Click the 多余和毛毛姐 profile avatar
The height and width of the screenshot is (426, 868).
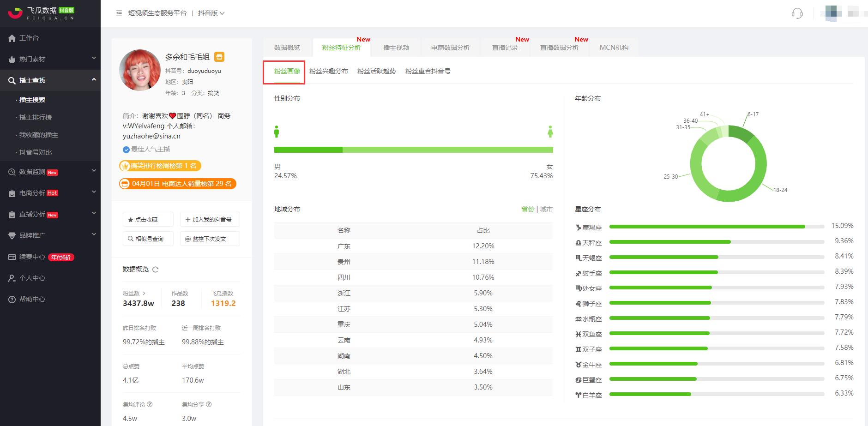140,70
